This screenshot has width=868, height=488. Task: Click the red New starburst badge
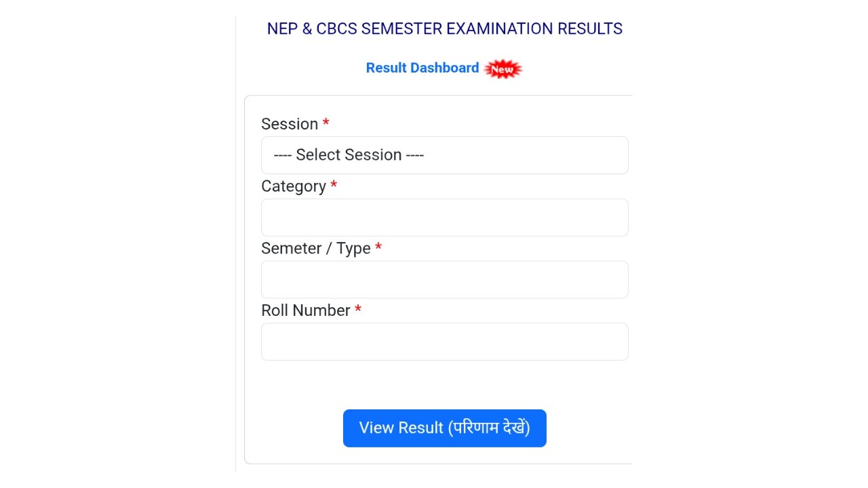click(503, 68)
